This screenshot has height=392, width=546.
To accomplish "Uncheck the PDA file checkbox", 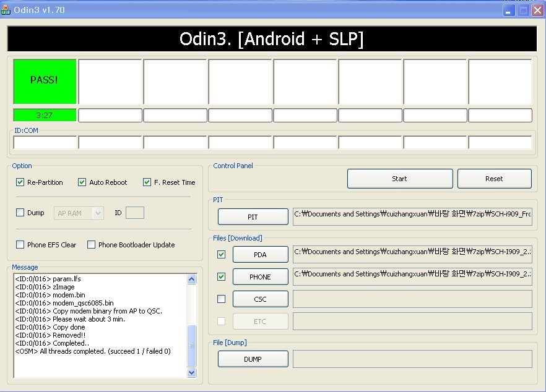I will click(221, 255).
